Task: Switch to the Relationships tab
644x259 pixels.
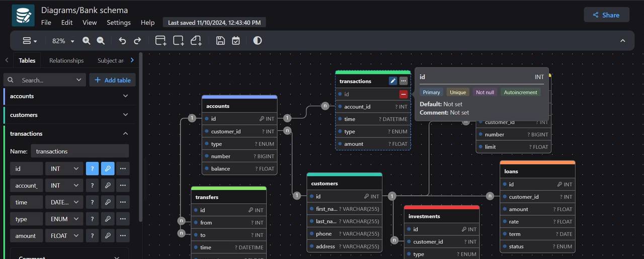Action: (x=66, y=60)
